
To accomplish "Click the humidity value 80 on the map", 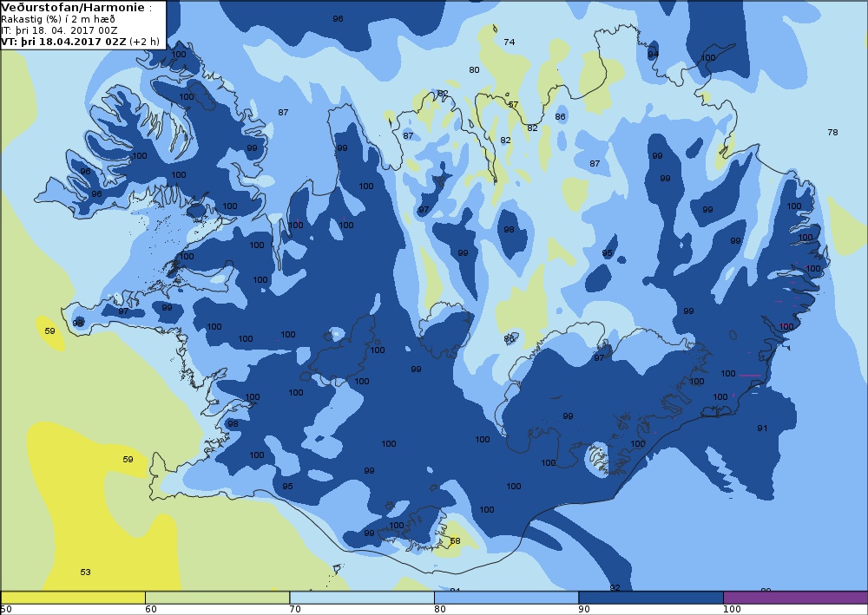I will click(475, 69).
